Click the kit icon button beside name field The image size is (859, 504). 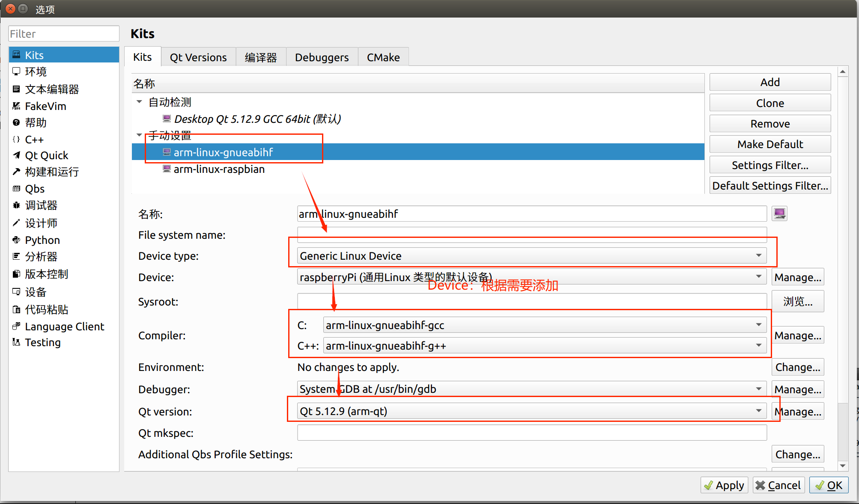coord(779,213)
